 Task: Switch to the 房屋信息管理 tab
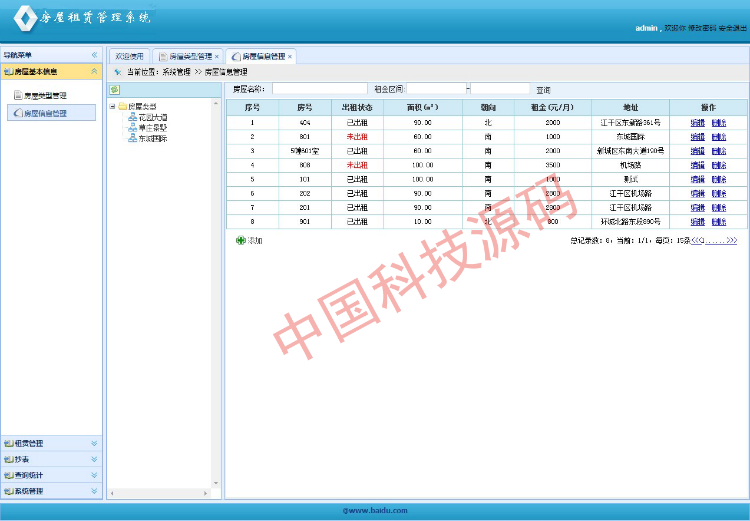click(261, 56)
